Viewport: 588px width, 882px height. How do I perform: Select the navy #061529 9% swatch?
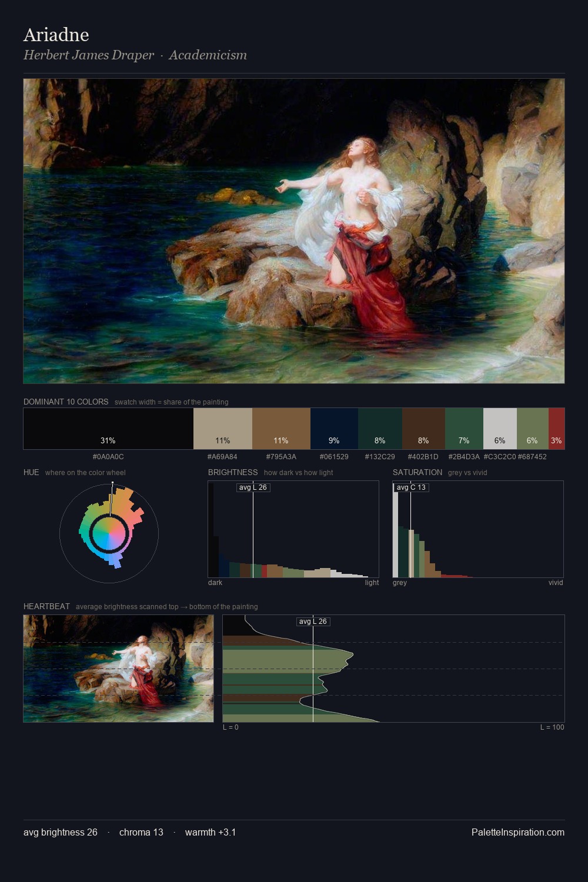pyautogui.click(x=334, y=429)
